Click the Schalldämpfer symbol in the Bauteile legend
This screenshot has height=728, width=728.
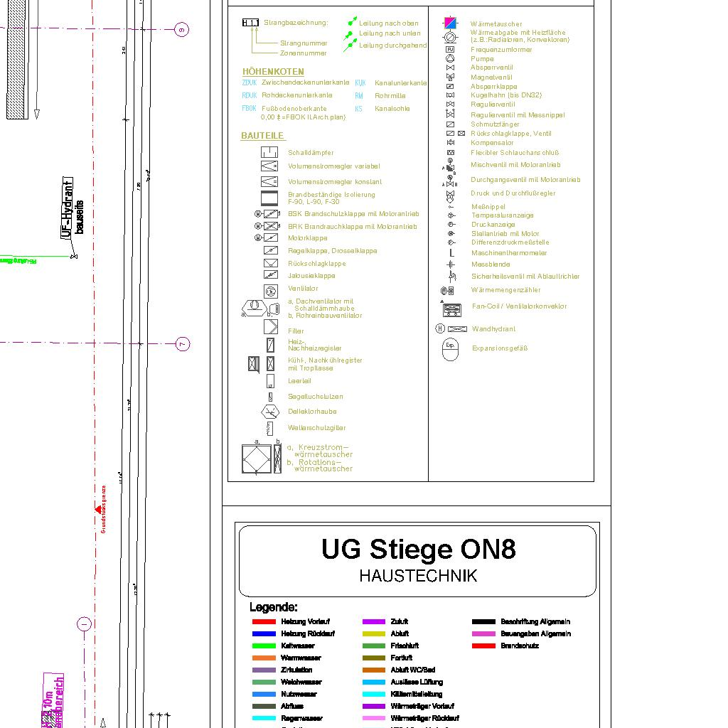pyautogui.click(x=269, y=152)
